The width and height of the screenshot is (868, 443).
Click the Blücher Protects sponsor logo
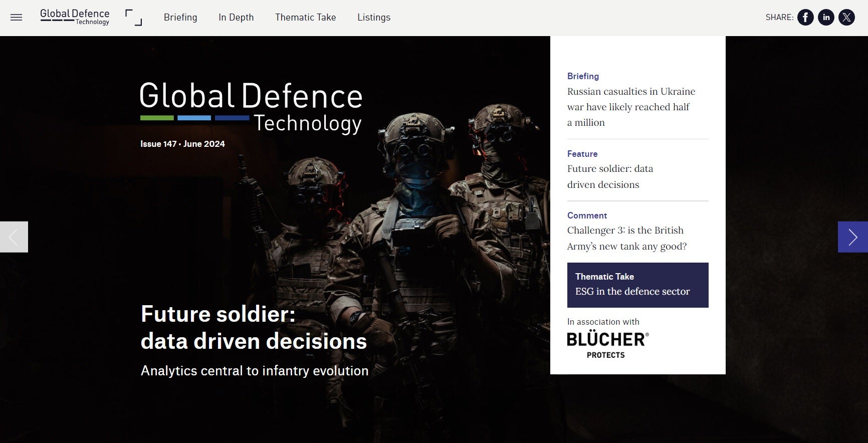(607, 344)
